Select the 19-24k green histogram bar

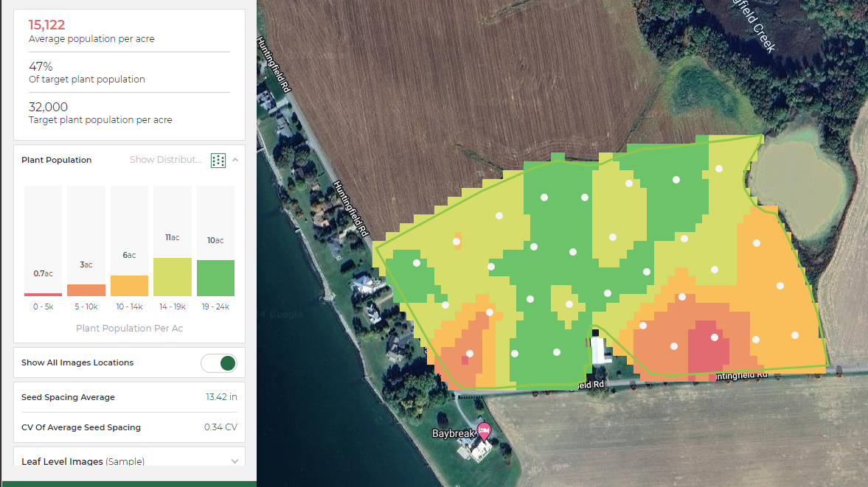tap(215, 278)
